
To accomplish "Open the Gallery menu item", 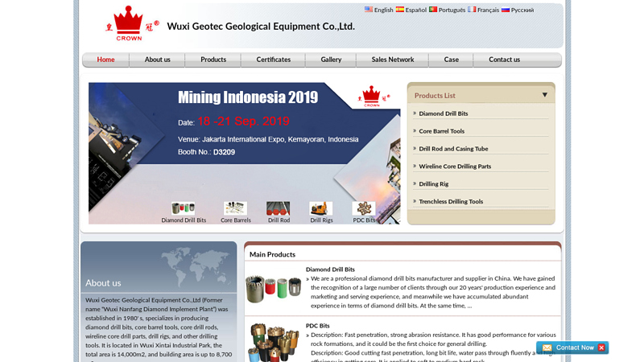I will [331, 60].
